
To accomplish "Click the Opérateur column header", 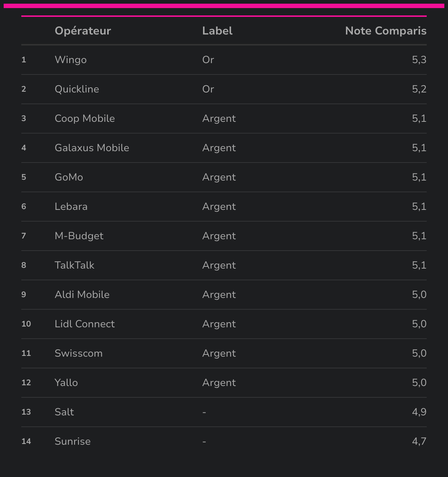I will (x=83, y=31).
